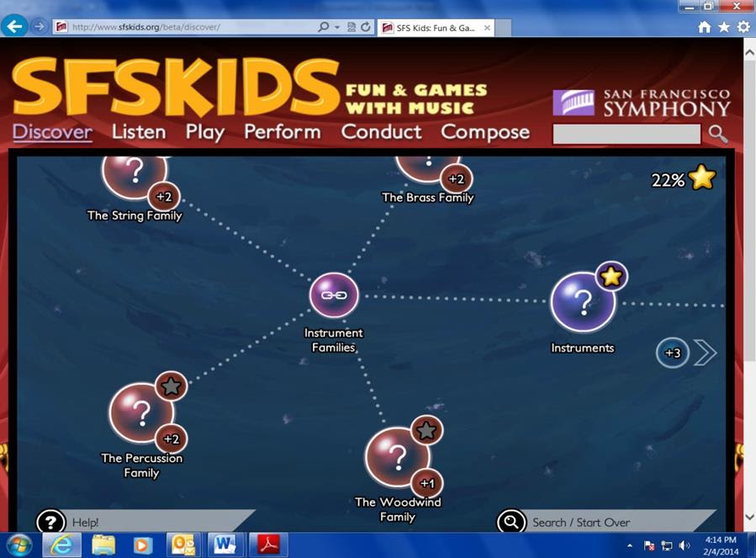The image size is (756, 558).
Task: Expand the +2 badge on String Family
Action: [x=164, y=196]
